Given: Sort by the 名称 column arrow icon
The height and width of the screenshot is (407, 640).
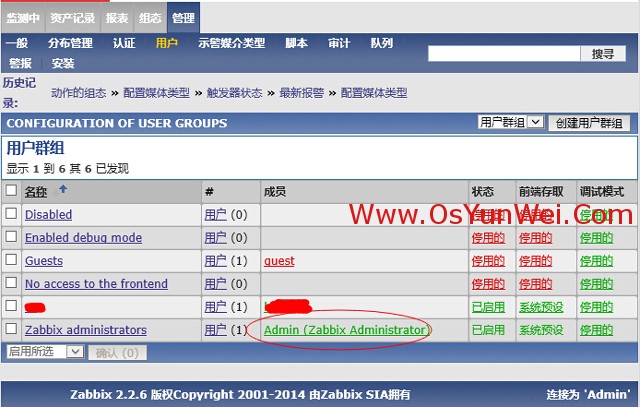Looking at the screenshot, I should point(63,189).
